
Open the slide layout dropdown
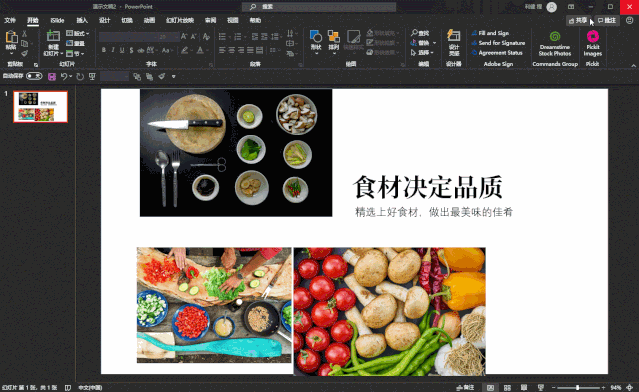pos(77,33)
